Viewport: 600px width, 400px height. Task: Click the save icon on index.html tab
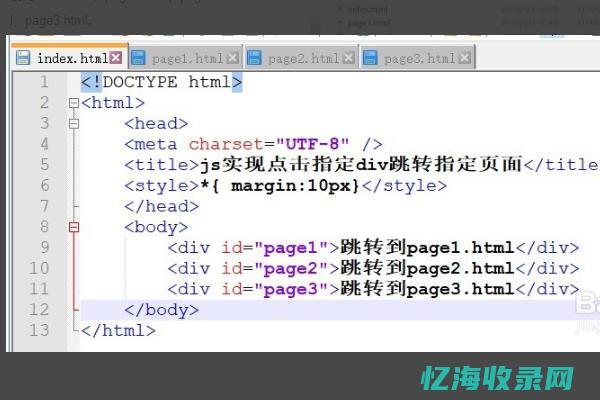pyautogui.click(x=23, y=58)
